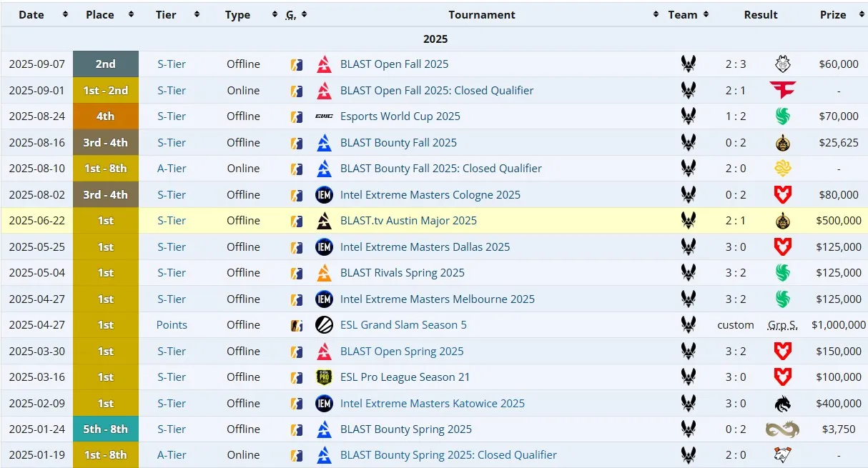
Task: Click MOUZ opponent logo in IEM Dallas row
Action: pos(783,247)
